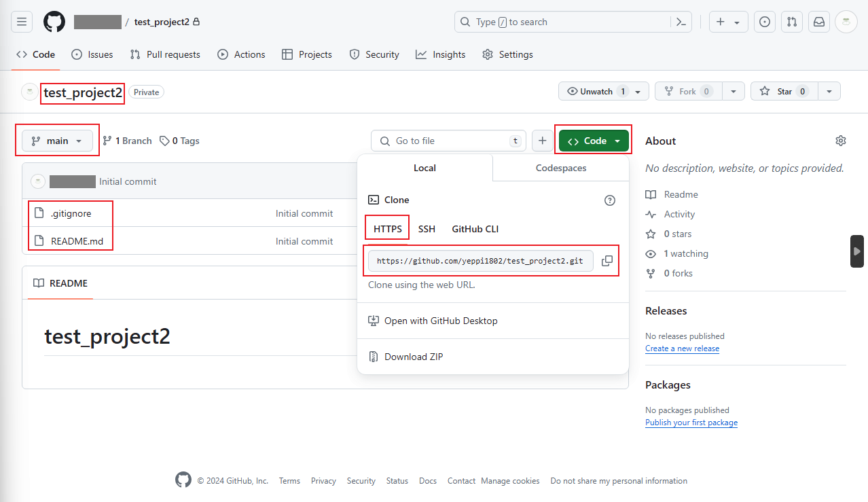Select the README tab

click(60, 283)
